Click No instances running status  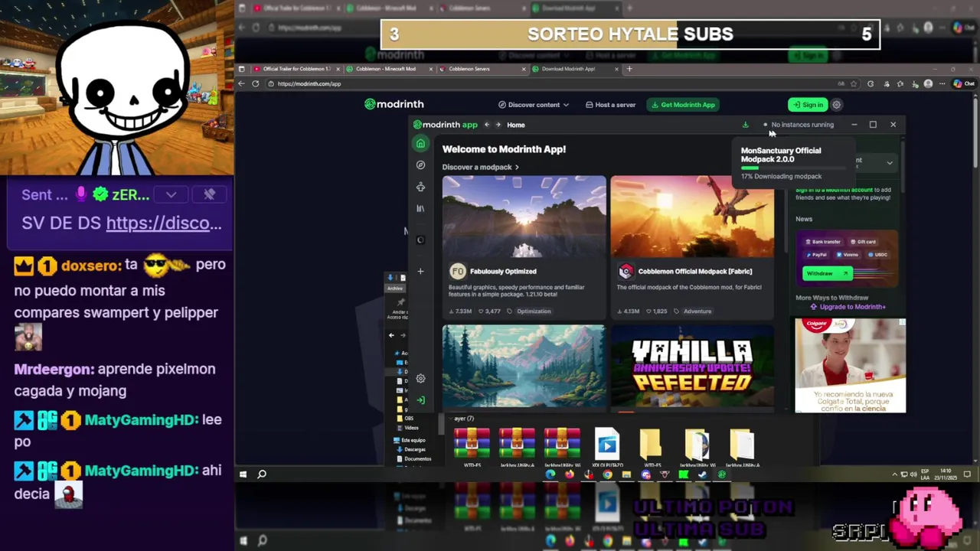[x=798, y=125]
